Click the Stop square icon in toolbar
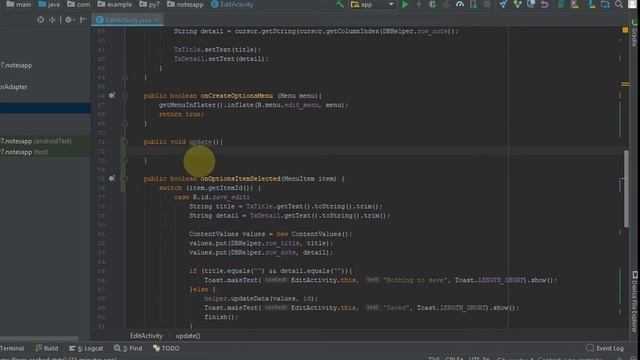 coord(487,4)
